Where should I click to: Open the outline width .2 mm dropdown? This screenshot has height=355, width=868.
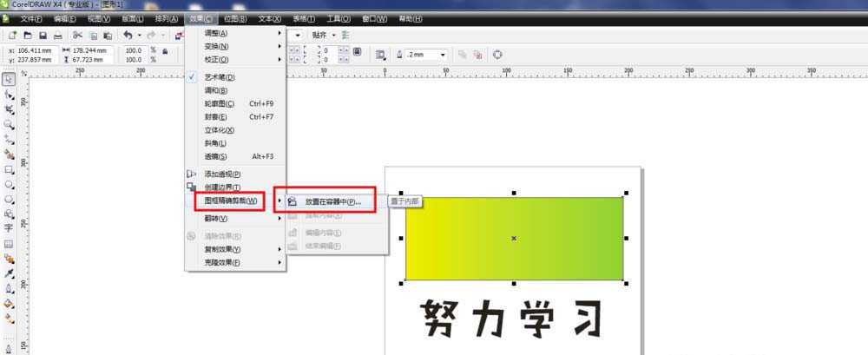click(425, 54)
